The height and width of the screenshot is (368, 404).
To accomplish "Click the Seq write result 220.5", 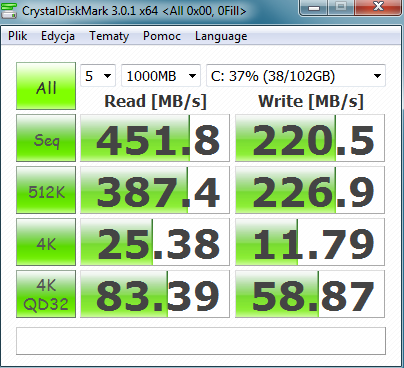I will coord(310,138).
